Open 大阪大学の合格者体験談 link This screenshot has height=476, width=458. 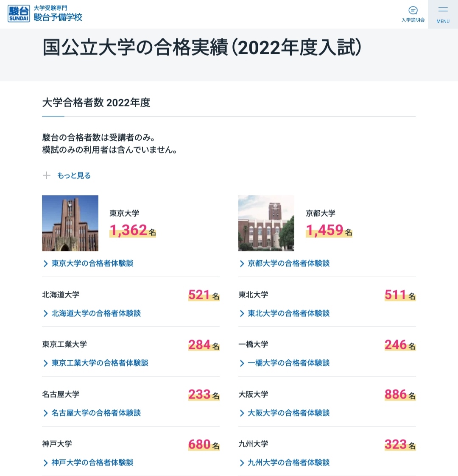tap(288, 413)
